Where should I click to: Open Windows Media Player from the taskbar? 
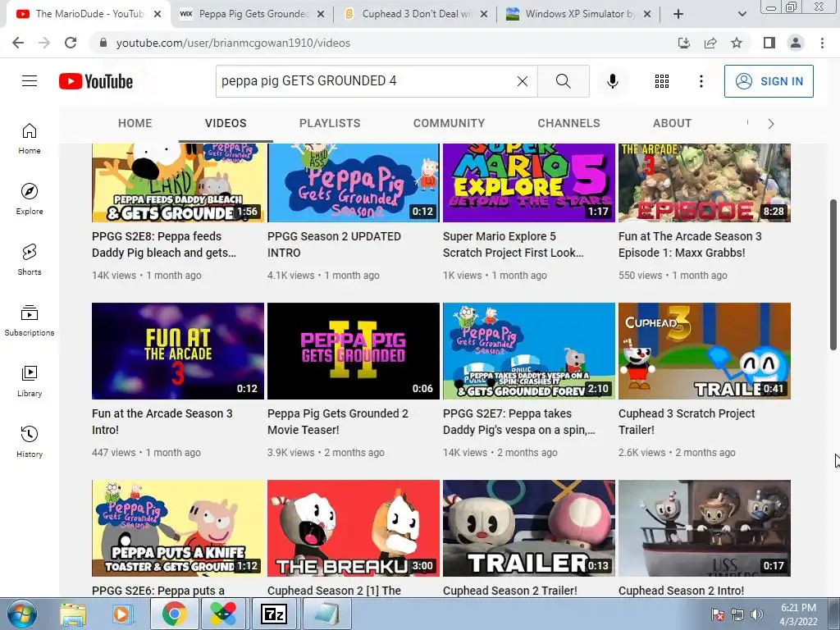pos(122,614)
